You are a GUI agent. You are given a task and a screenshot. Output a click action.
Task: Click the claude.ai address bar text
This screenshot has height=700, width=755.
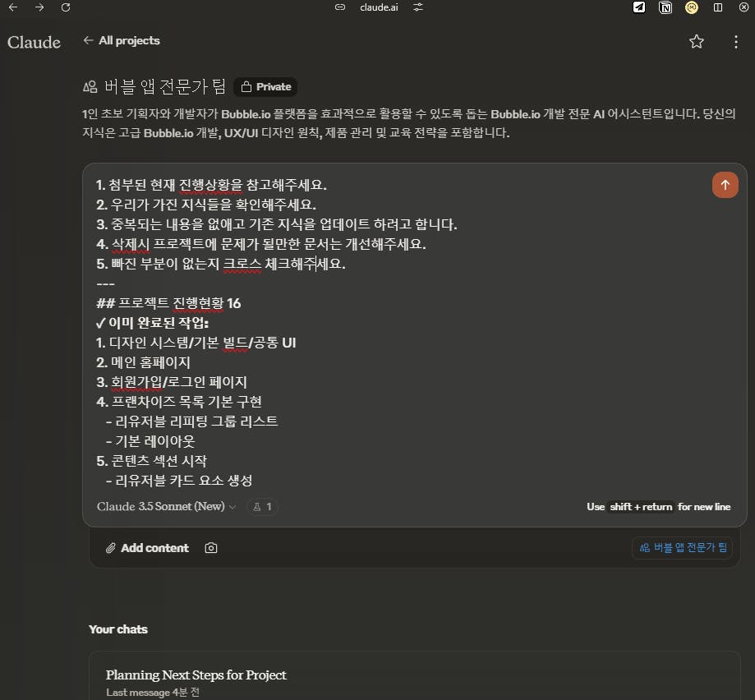coord(379,7)
